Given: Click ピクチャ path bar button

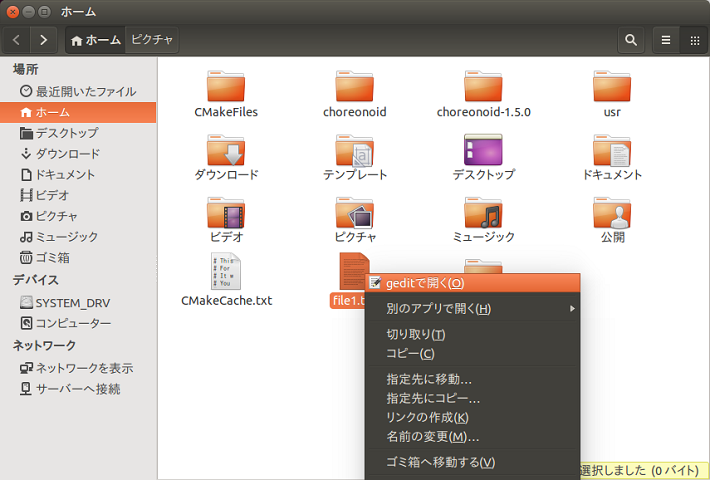Looking at the screenshot, I should point(151,40).
